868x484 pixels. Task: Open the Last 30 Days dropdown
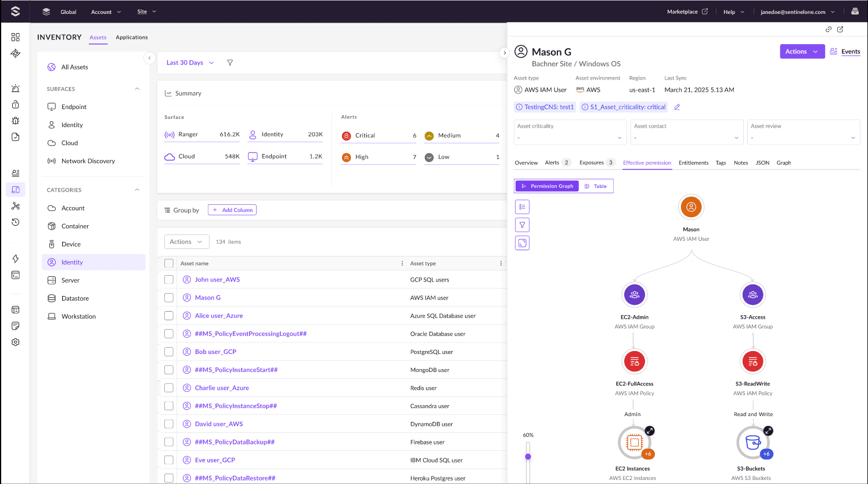coord(190,63)
